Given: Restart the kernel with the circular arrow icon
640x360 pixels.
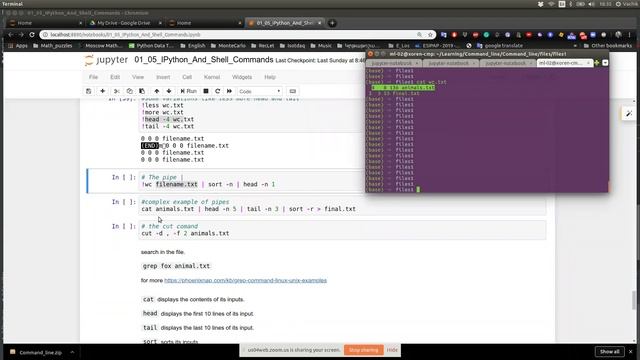Looking at the screenshot, I should (218, 91).
